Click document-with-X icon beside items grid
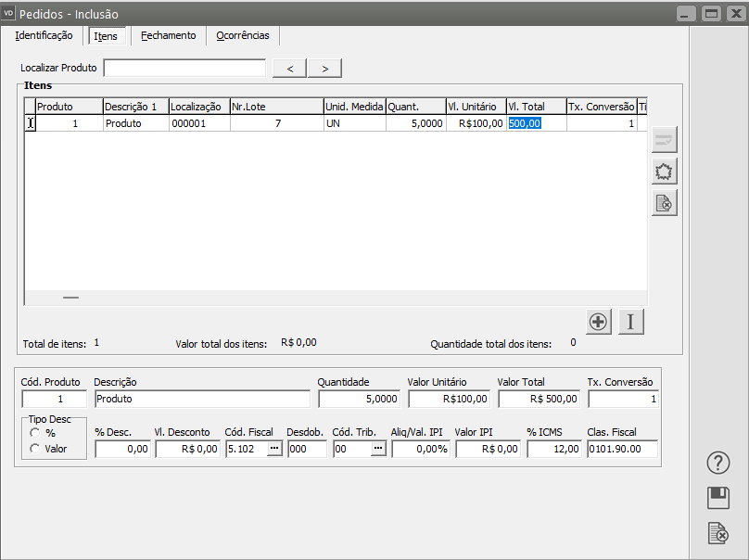The image size is (749, 560). click(665, 203)
